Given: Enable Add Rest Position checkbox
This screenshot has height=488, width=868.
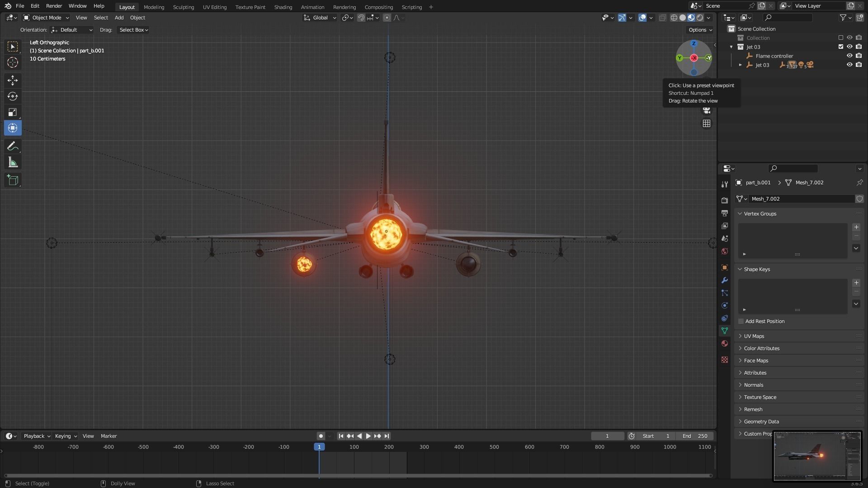Looking at the screenshot, I should click(741, 321).
